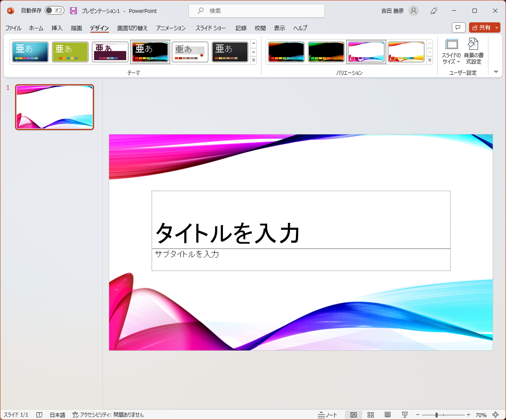
Task: Open the comments pane near 共有
Action: click(x=458, y=27)
